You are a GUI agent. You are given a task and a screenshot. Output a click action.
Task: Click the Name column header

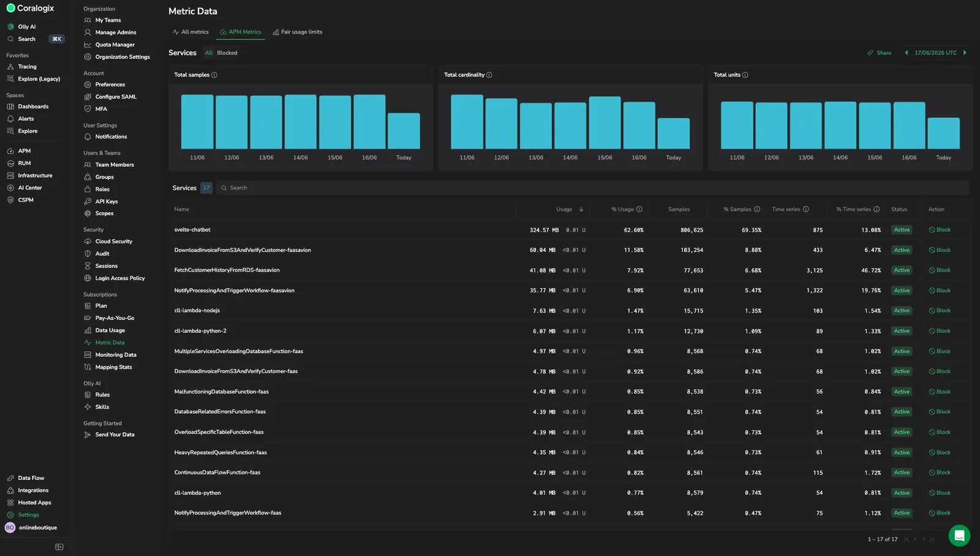click(x=181, y=209)
